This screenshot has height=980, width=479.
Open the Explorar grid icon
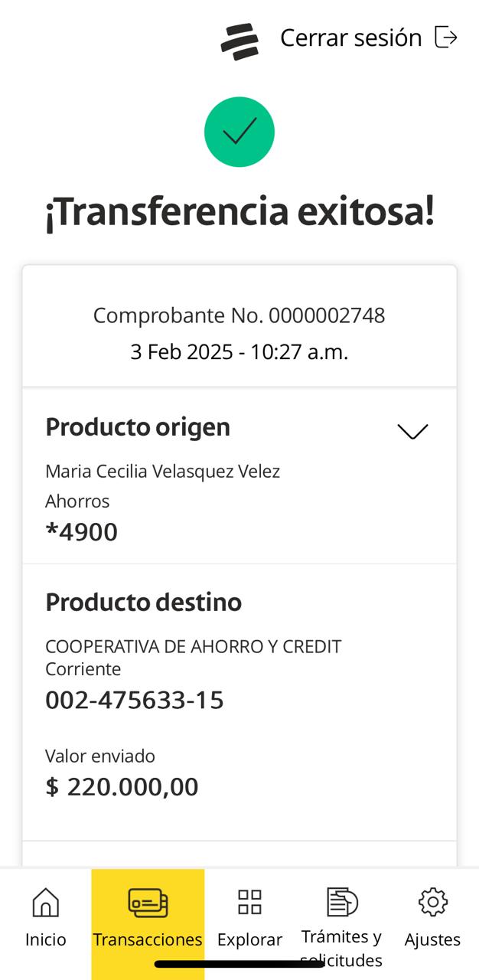(249, 902)
